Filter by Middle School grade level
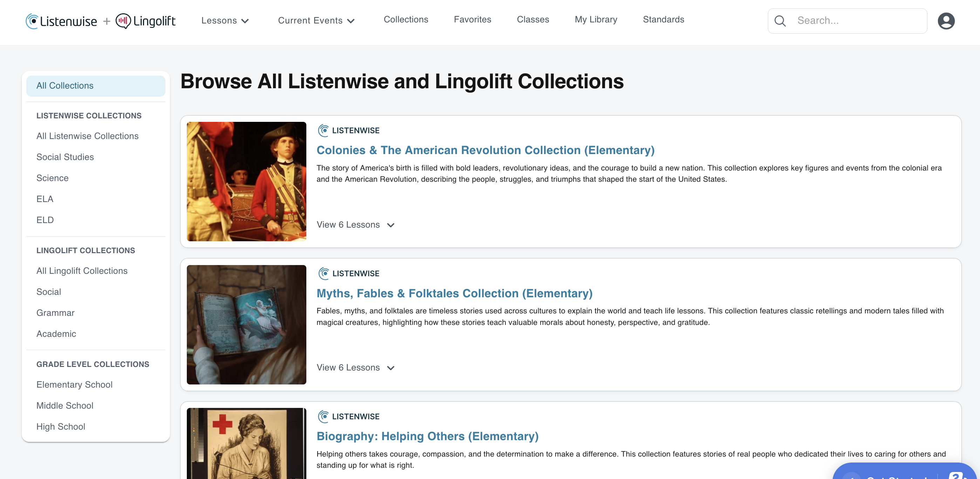Screen dimensions: 980x479 coord(65,405)
